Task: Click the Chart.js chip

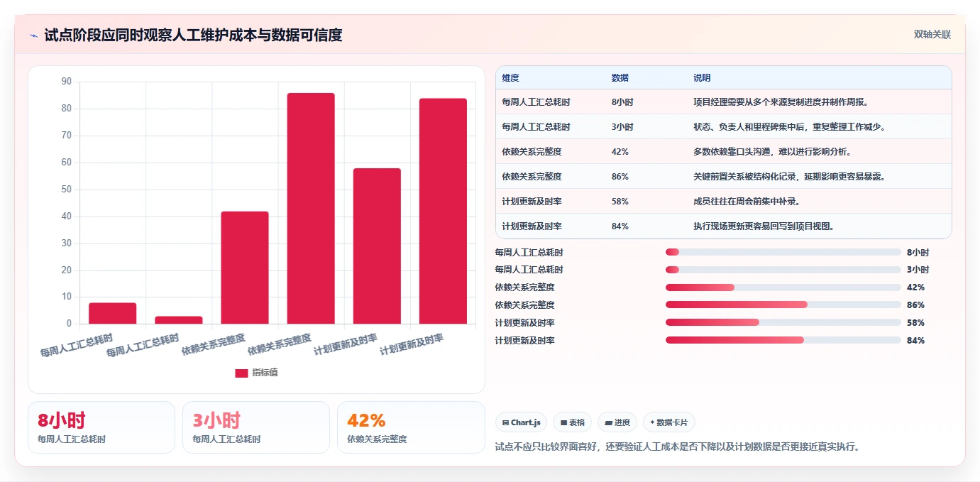Action: coord(521,422)
